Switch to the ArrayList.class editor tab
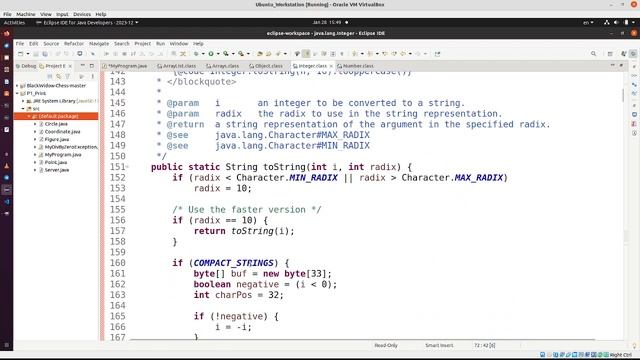 point(176,66)
